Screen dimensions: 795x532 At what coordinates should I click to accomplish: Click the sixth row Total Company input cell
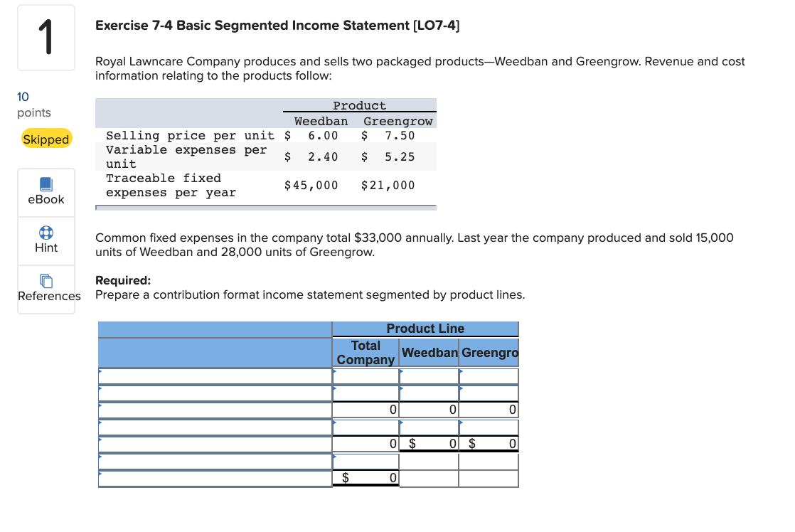pos(366,461)
